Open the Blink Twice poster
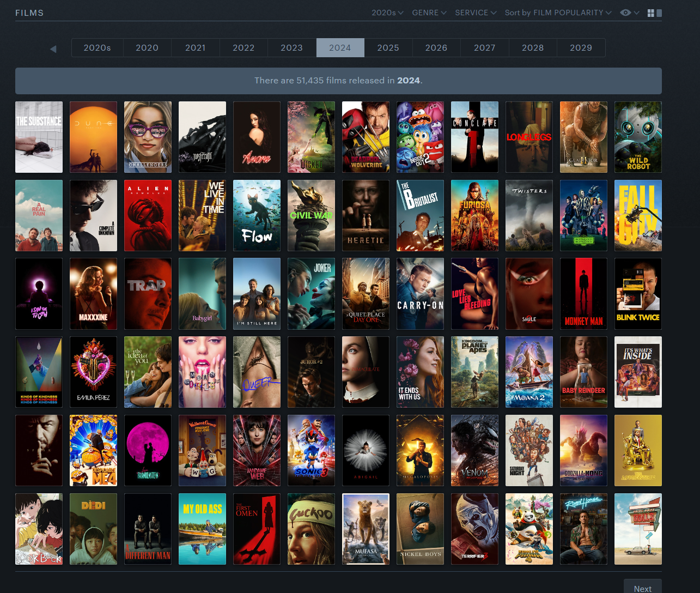 point(638,294)
